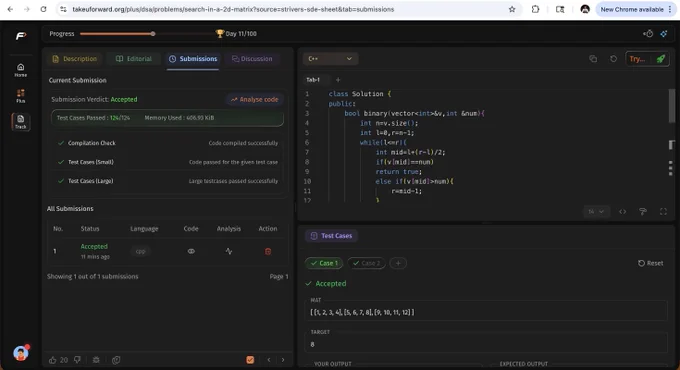Open the media control icon in Chrome toolbar
The height and width of the screenshot is (370, 680).
(560, 9)
